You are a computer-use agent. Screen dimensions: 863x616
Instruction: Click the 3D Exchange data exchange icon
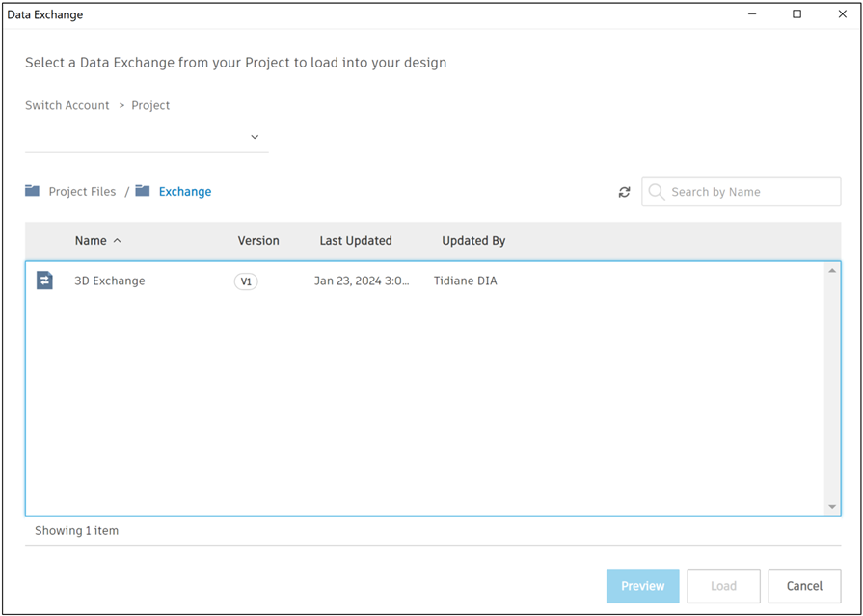pos(44,281)
